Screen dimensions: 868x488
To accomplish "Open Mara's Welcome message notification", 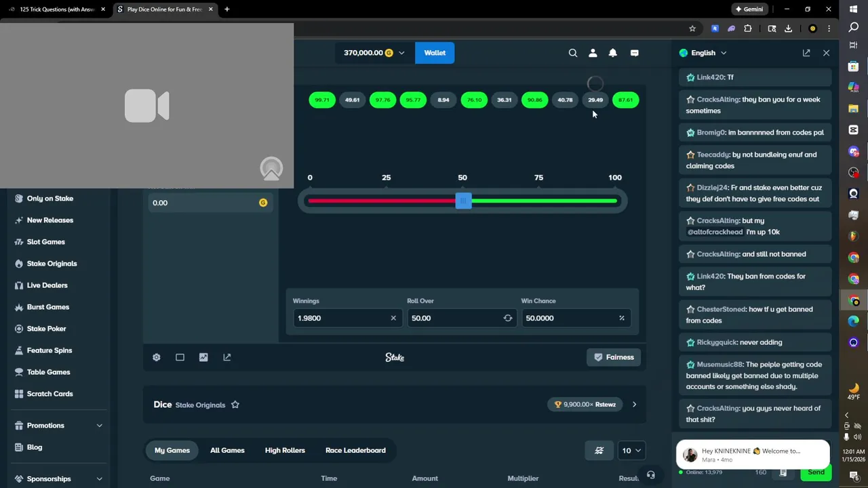I will [x=753, y=455].
